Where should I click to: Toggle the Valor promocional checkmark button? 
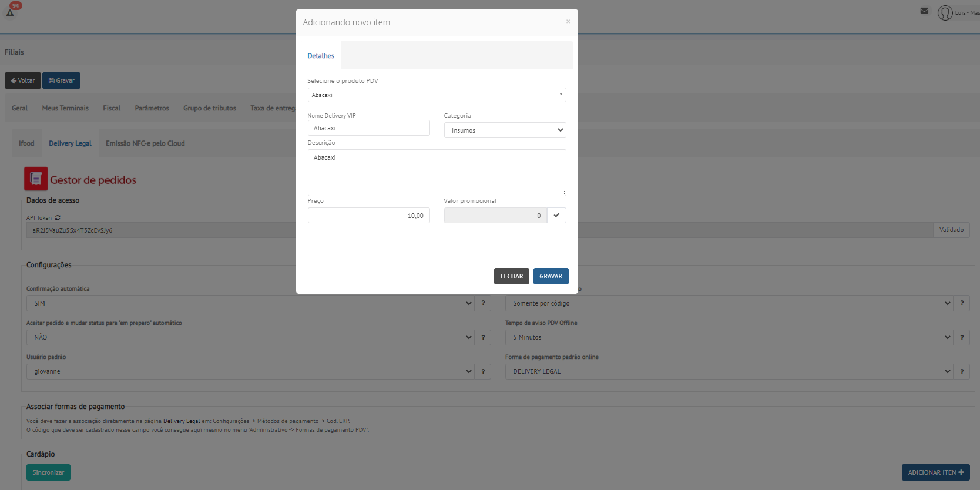pyautogui.click(x=556, y=216)
